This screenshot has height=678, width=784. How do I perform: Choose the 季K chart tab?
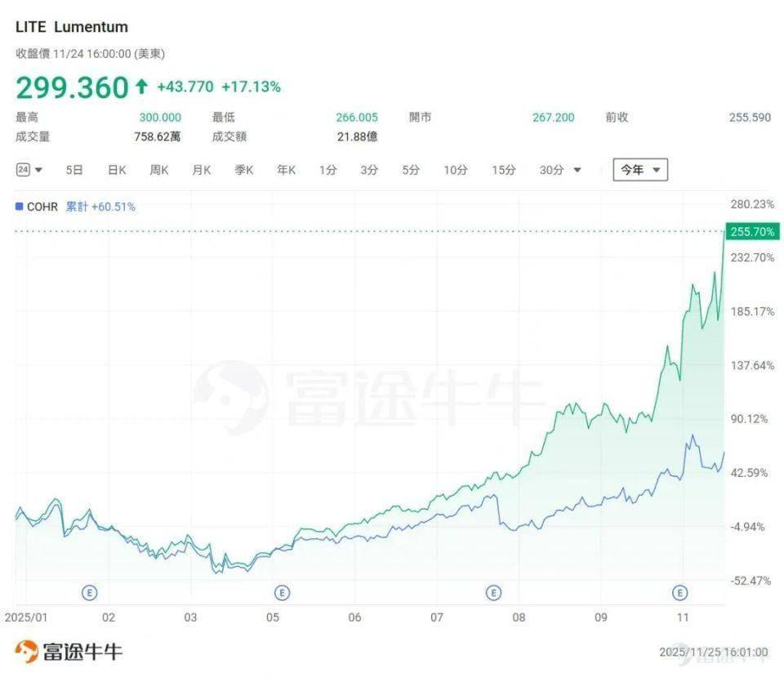tap(243, 170)
